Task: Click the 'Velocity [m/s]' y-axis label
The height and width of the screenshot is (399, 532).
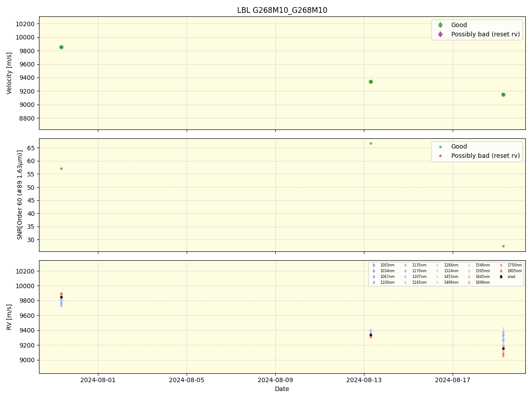Action: point(9,73)
